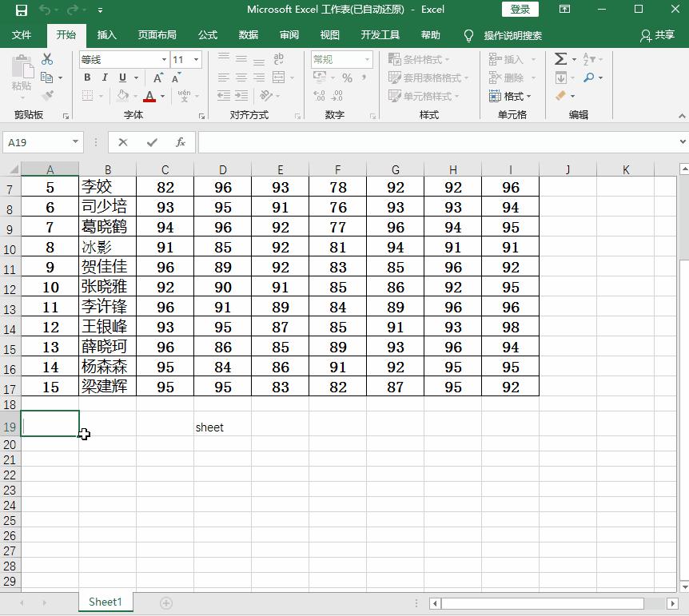Screen dimensions: 689x616
Task: Apply the red font color A
Action: (149, 96)
